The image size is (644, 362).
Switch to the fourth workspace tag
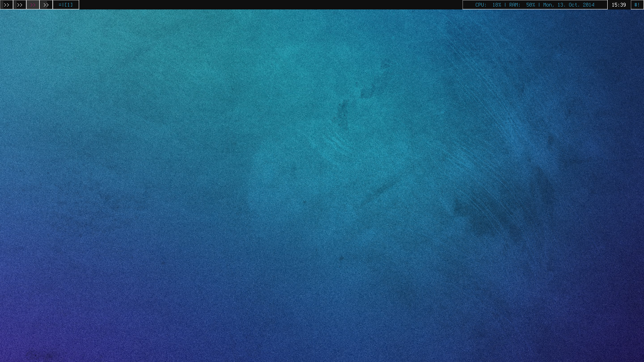46,5
